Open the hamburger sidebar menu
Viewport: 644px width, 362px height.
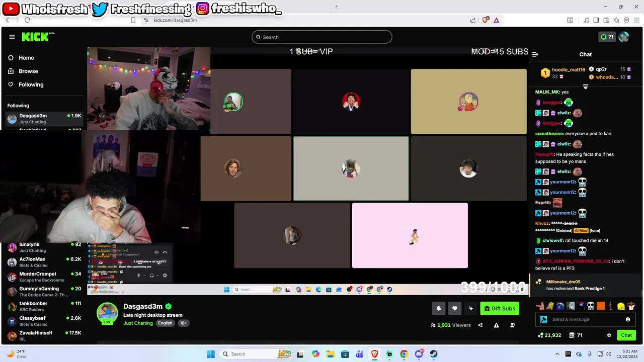[x=12, y=37]
